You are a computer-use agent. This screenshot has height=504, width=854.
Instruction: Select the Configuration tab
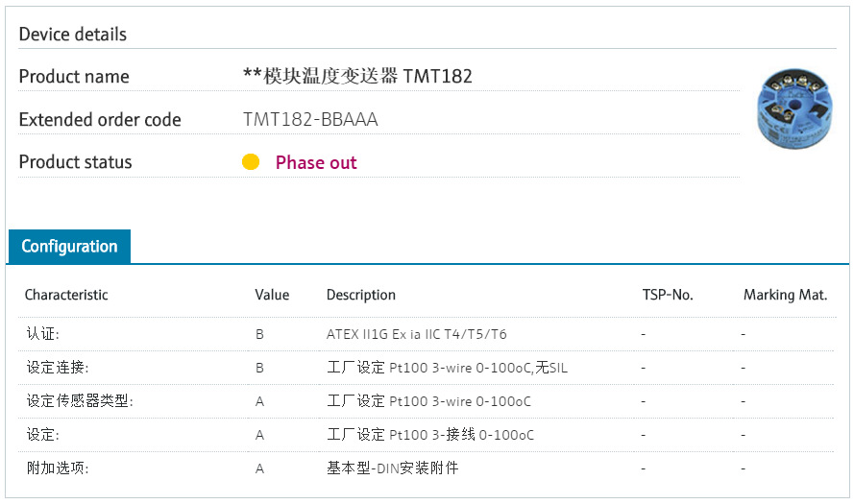pos(69,247)
